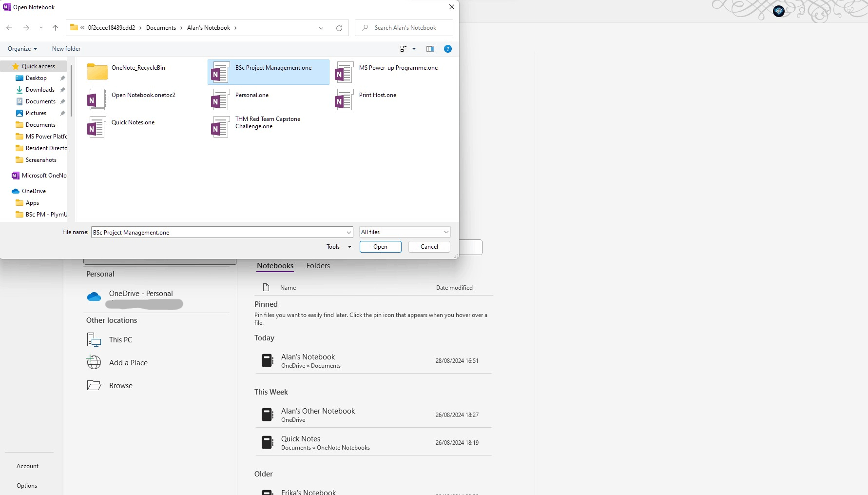Select the Quick Notes.one file icon

click(x=96, y=127)
